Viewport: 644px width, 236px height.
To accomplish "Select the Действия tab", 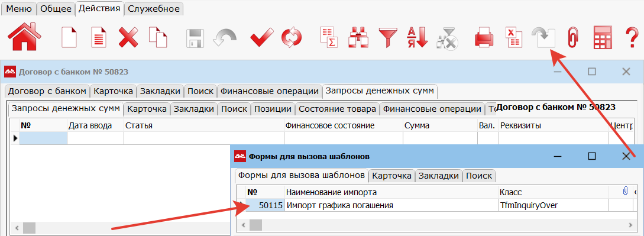I will coord(99,9).
